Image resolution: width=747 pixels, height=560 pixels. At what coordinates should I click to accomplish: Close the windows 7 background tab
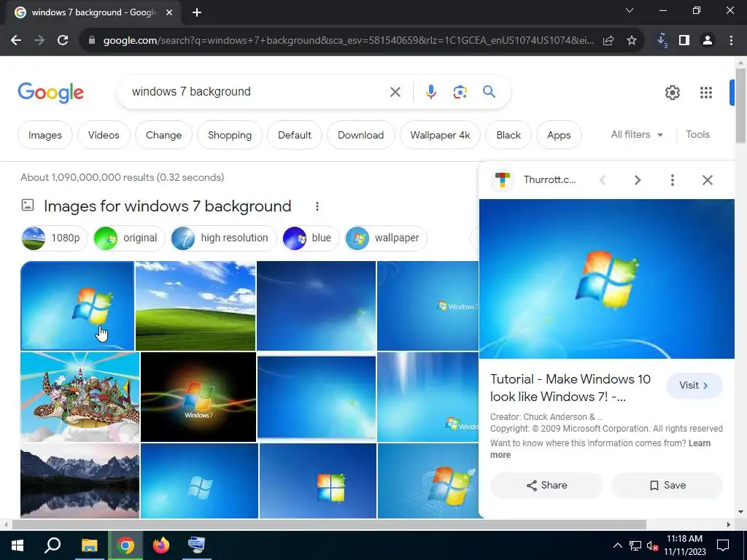tap(169, 12)
